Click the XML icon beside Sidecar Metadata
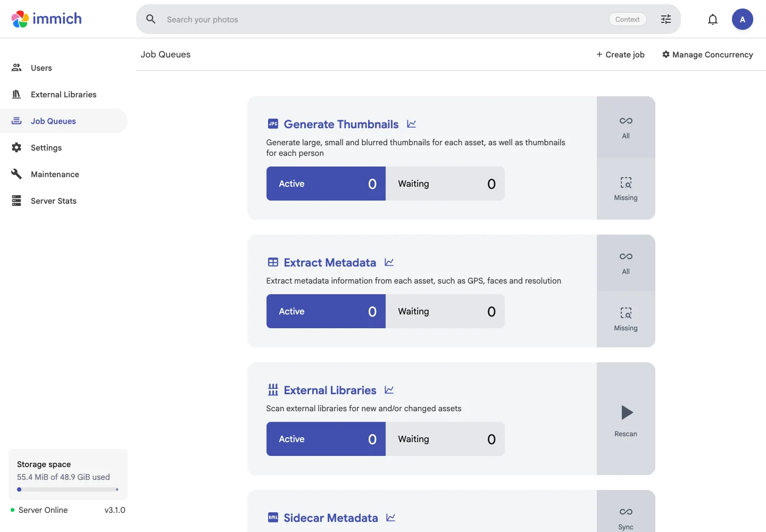 (273, 518)
